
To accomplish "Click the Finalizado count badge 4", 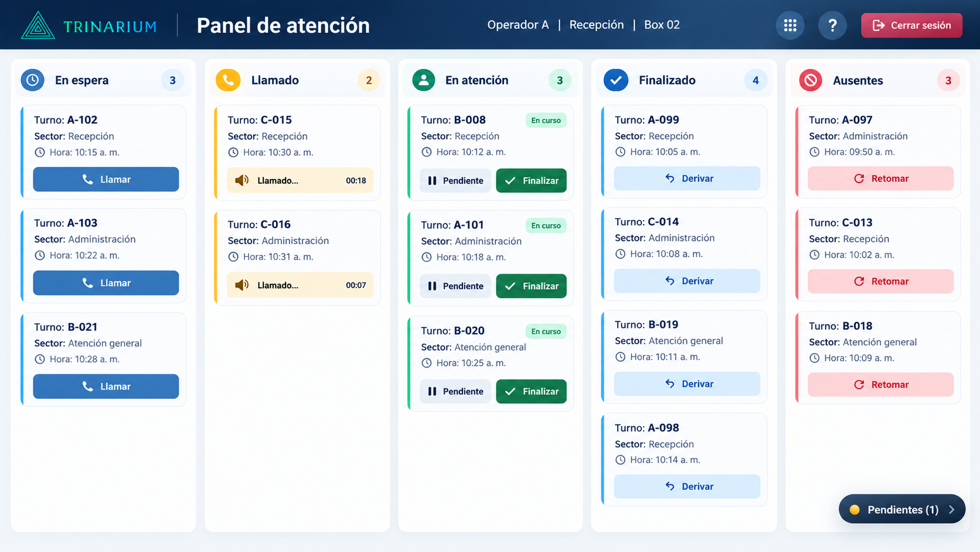I will coord(756,80).
